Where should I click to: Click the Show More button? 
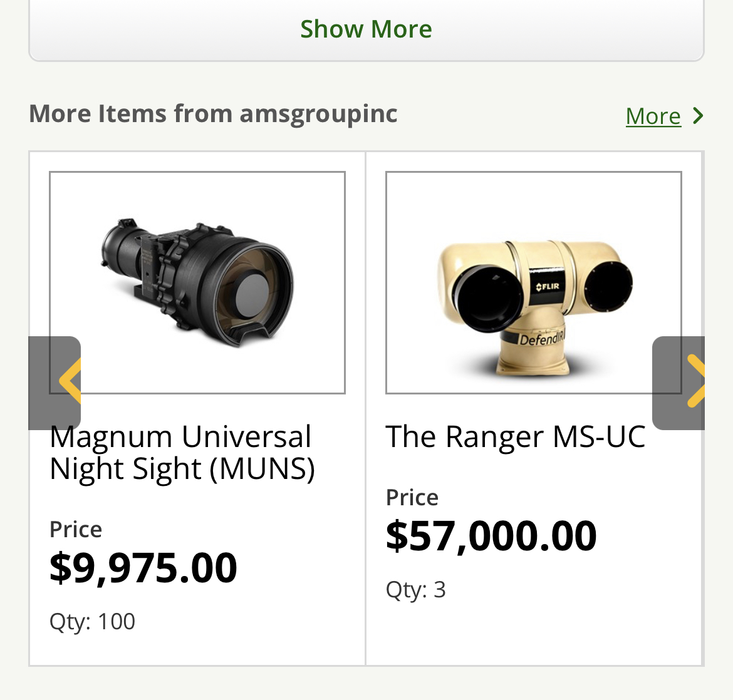[366, 29]
